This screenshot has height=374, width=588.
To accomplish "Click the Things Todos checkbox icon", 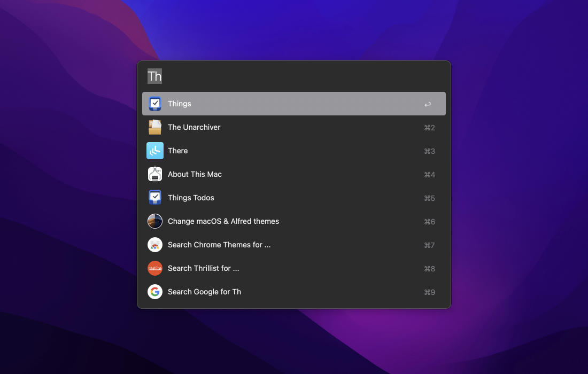I will pos(155,198).
